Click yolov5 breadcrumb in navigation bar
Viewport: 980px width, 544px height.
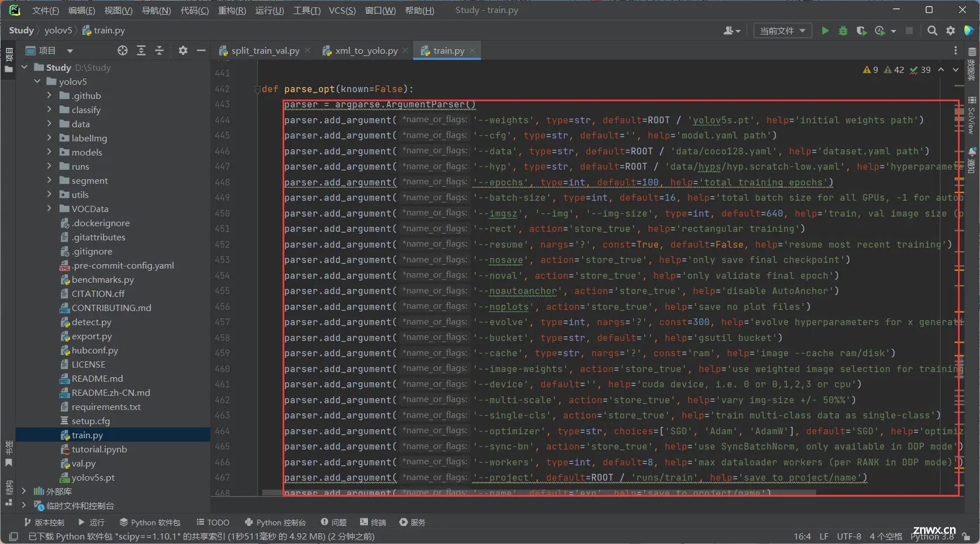pyautogui.click(x=58, y=31)
